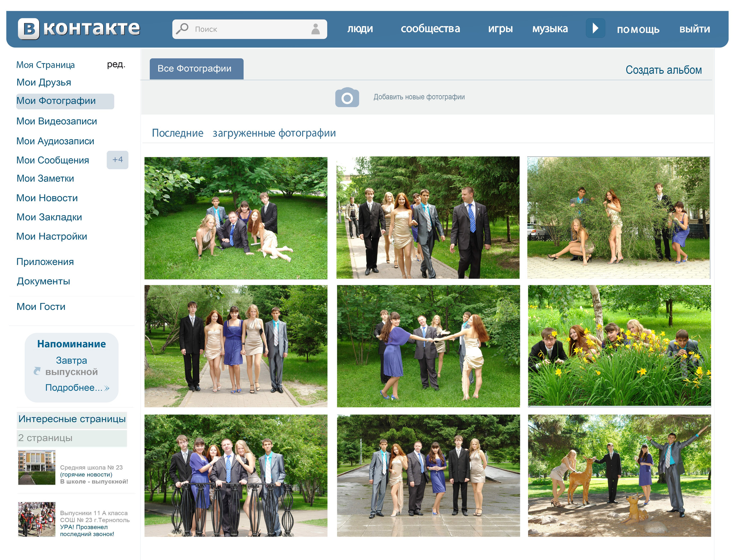Open the люди menu item
Screen dimensions: 734x560
pyautogui.click(x=360, y=29)
